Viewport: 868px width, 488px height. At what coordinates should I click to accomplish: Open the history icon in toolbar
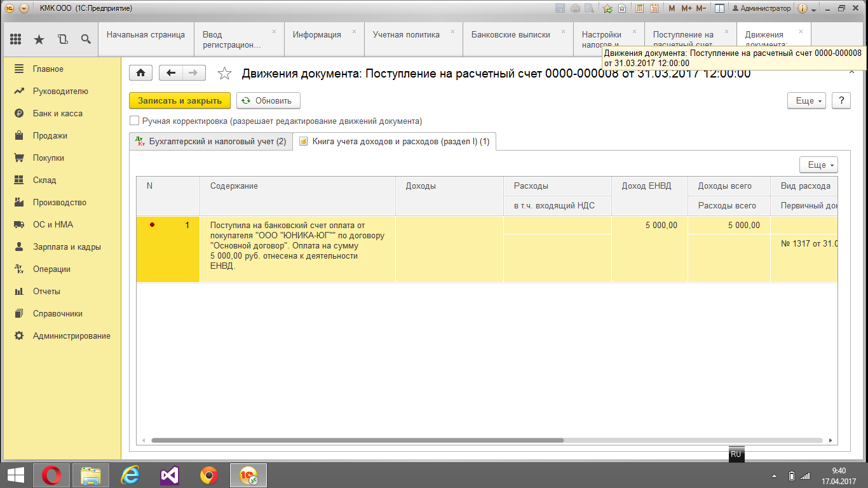click(62, 39)
